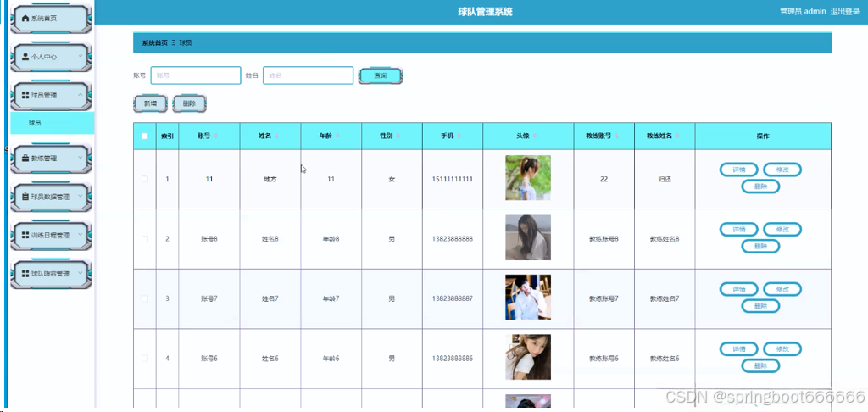Screen dimensions: 868x412
Task: Sort the table by 账号 column arrows
Action: [x=216, y=136]
